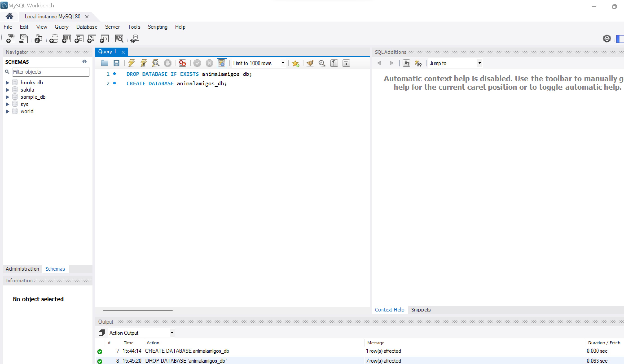This screenshot has width=624, height=364.
Task: Save the script with floppy icon
Action: click(x=116, y=63)
